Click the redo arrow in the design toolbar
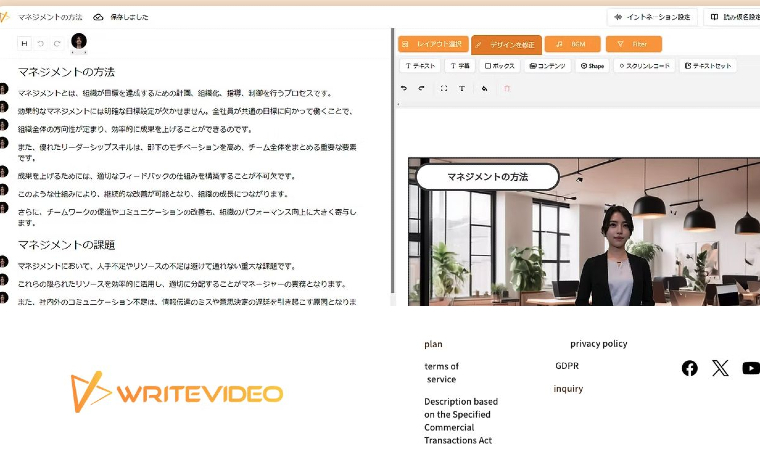 point(422,88)
